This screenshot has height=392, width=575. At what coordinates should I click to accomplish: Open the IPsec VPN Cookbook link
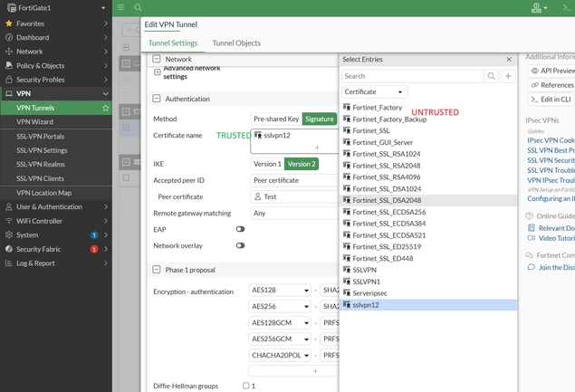pos(551,140)
